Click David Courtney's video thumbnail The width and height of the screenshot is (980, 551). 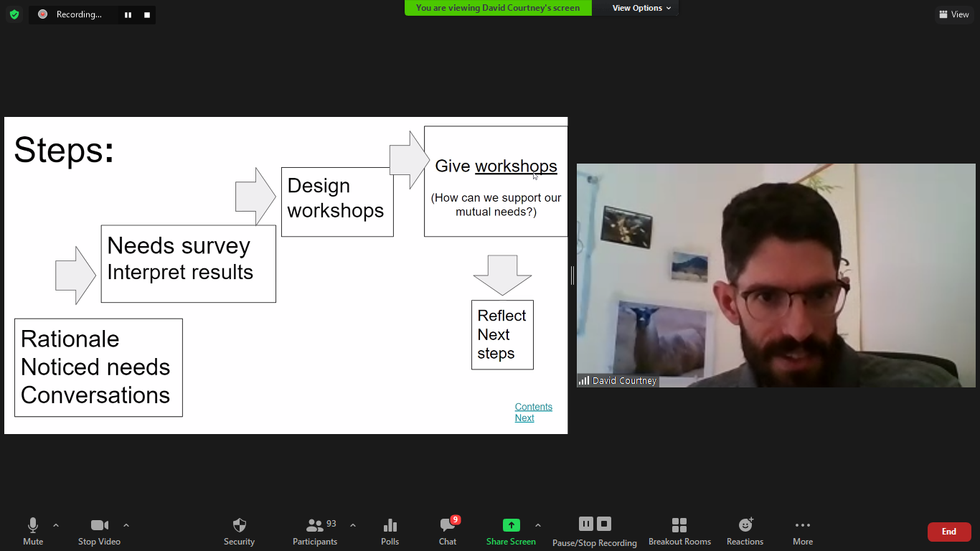click(x=776, y=275)
